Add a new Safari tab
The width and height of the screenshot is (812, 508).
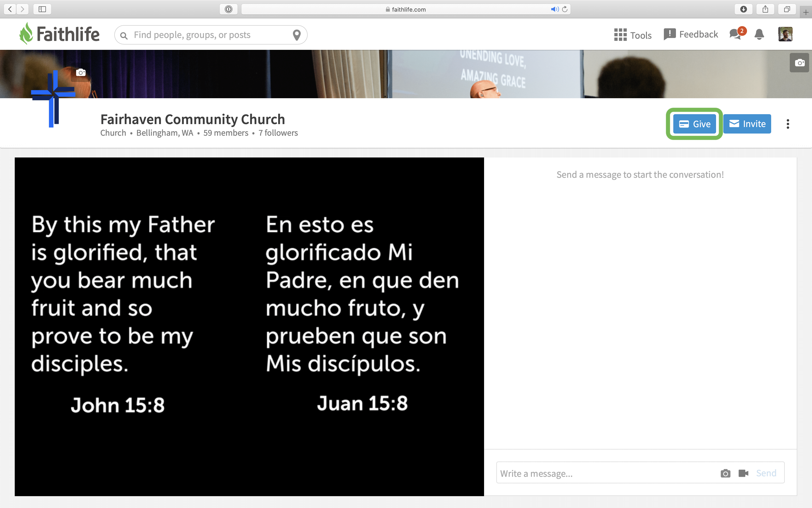(x=806, y=12)
